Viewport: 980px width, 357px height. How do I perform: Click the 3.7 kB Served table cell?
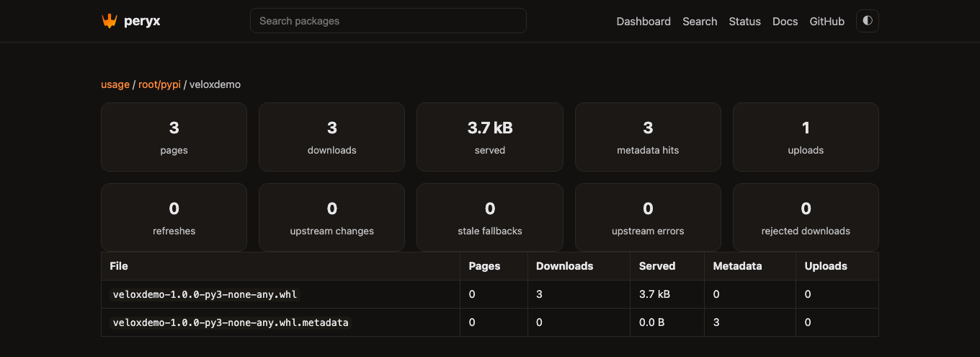coord(667,294)
